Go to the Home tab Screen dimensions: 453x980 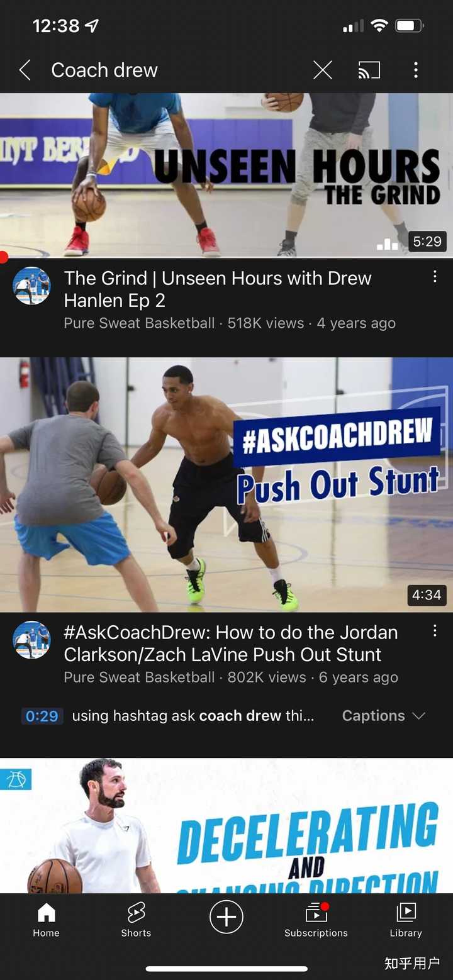(x=46, y=920)
